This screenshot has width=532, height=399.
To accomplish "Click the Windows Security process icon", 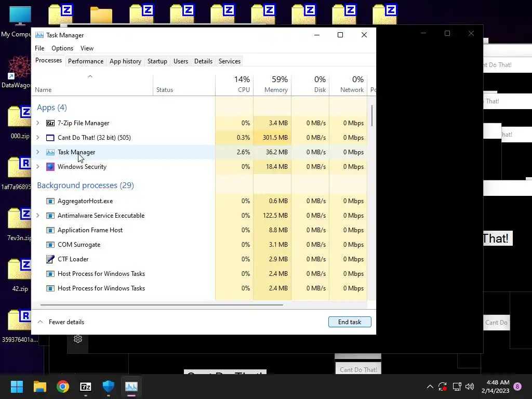I will click(50, 167).
